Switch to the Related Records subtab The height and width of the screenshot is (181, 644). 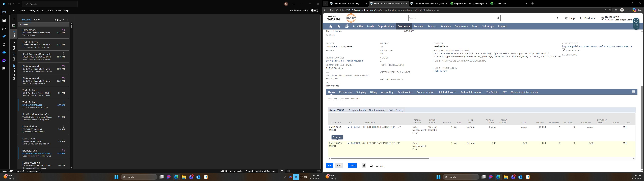447,92
